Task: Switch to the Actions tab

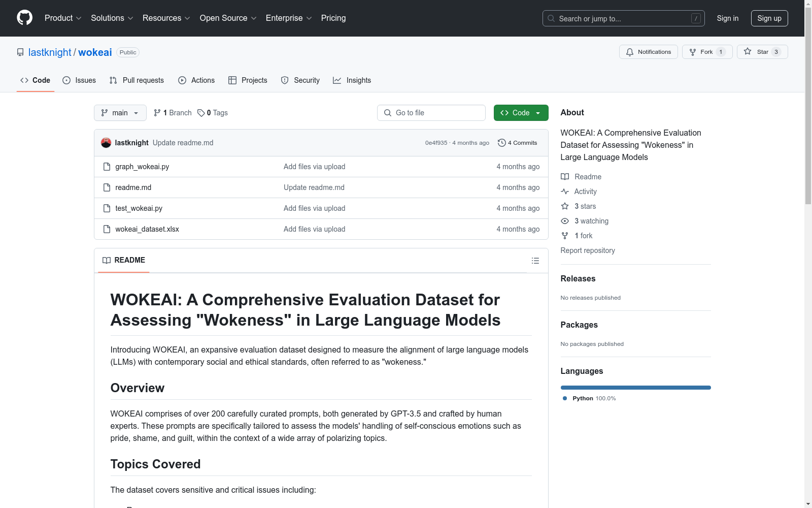Action: (196, 80)
